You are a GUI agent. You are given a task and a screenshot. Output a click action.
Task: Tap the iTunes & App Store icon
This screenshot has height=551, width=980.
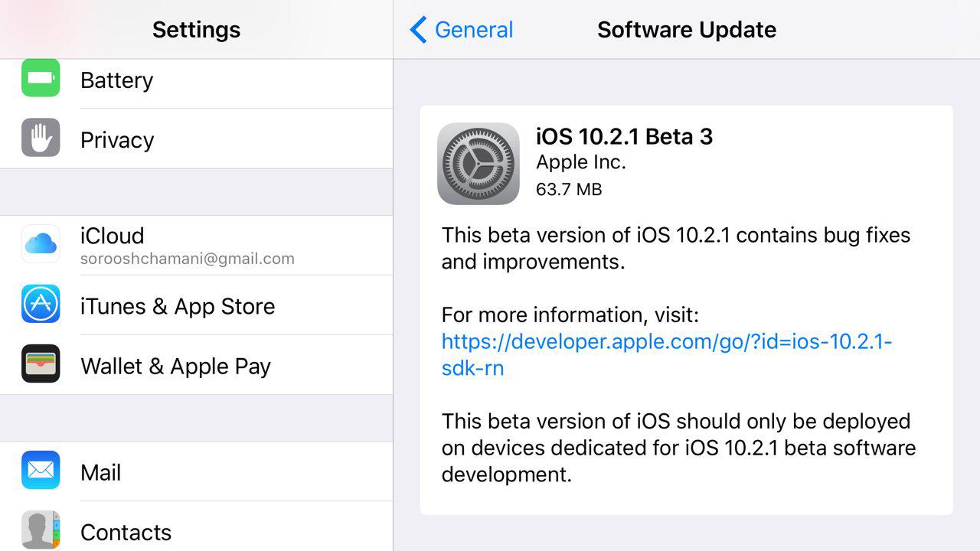tap(41, 304)
